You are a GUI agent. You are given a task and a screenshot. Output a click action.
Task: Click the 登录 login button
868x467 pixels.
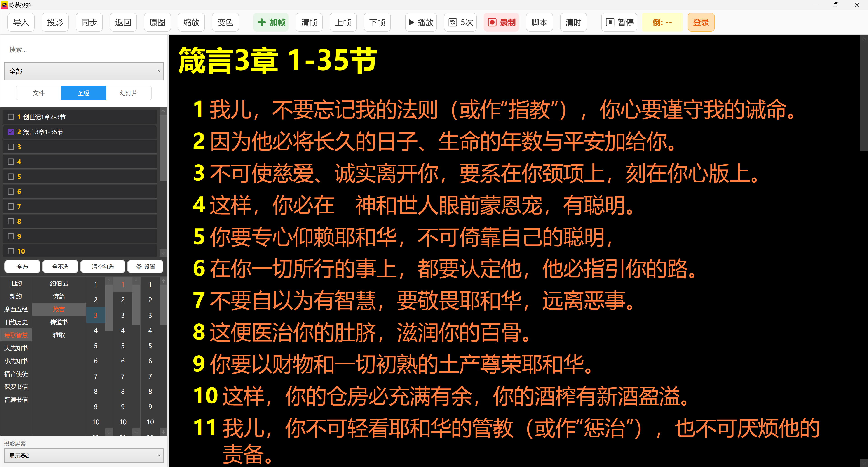pyautogui.click(x=701, y=22)
